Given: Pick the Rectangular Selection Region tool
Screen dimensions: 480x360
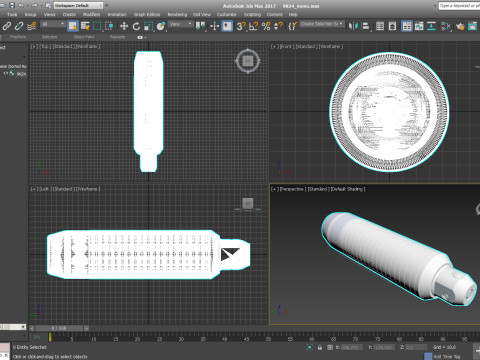Looking at the screenshot, I should pyautogui.click(x=97, y=26).
